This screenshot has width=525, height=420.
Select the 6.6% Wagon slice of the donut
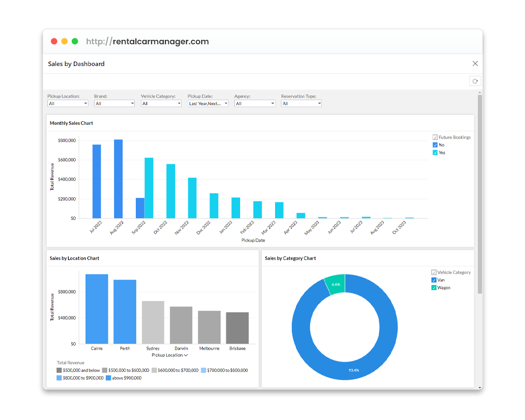coord(335,285)
